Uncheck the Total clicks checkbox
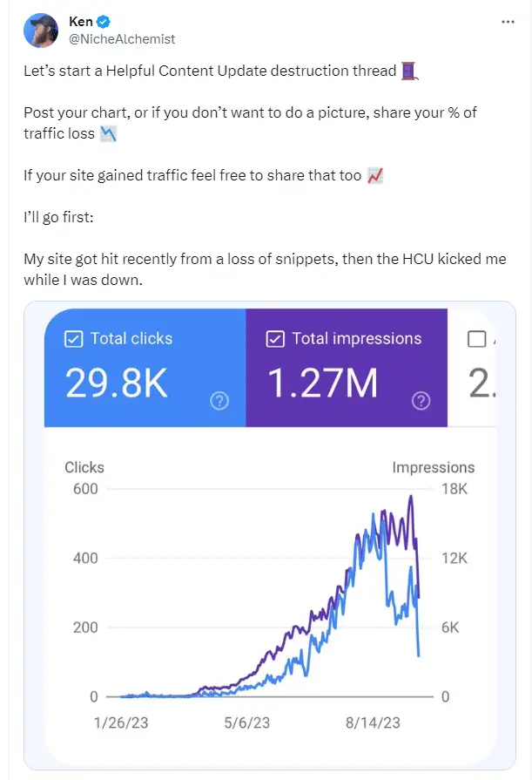 tap(74, 339)
